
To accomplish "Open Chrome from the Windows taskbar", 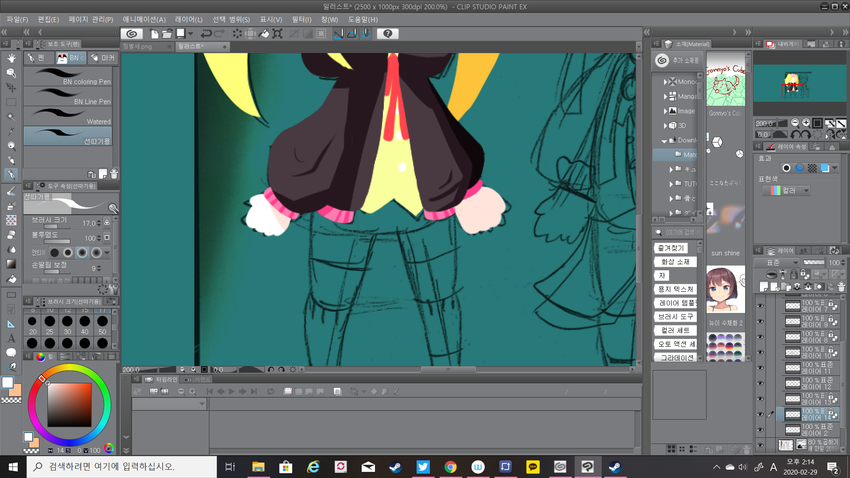I will (x=450, y=467).
